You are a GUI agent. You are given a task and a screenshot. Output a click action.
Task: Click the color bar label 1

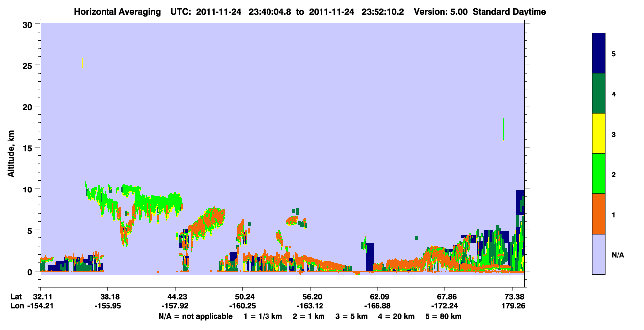(614, 214)
